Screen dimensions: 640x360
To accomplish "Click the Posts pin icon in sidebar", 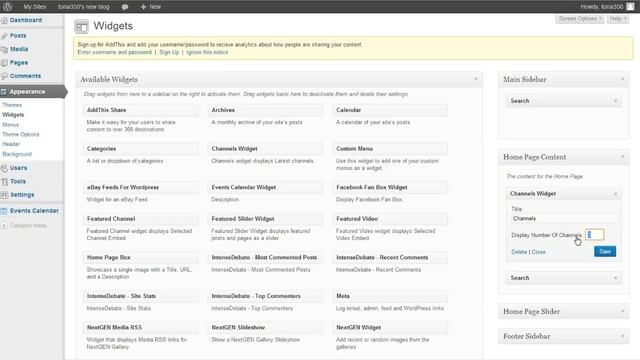I will point(4,36).
